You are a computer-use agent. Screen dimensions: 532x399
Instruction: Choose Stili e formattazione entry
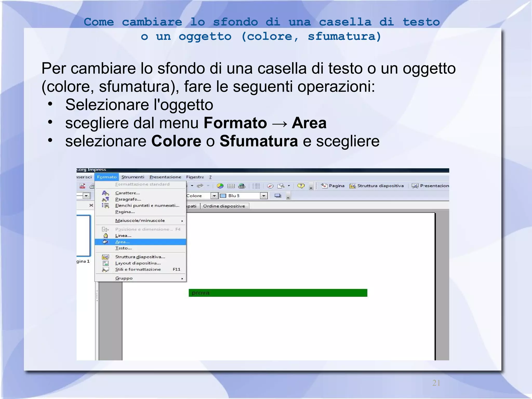click(x=141, y=269)
